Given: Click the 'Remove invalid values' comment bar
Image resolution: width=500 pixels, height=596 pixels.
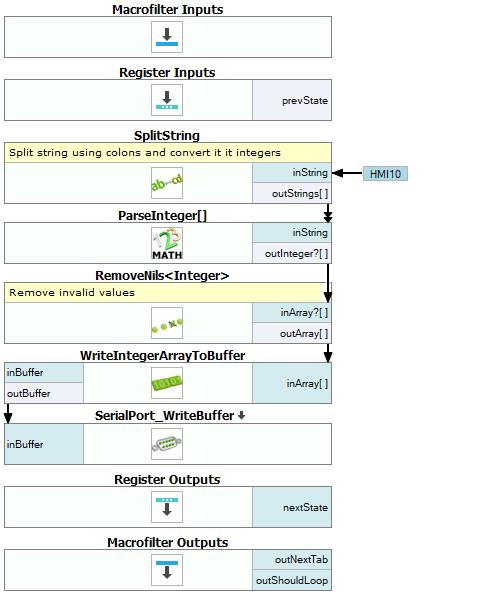Looking at the screenshot, I should (x=168, y=292).
